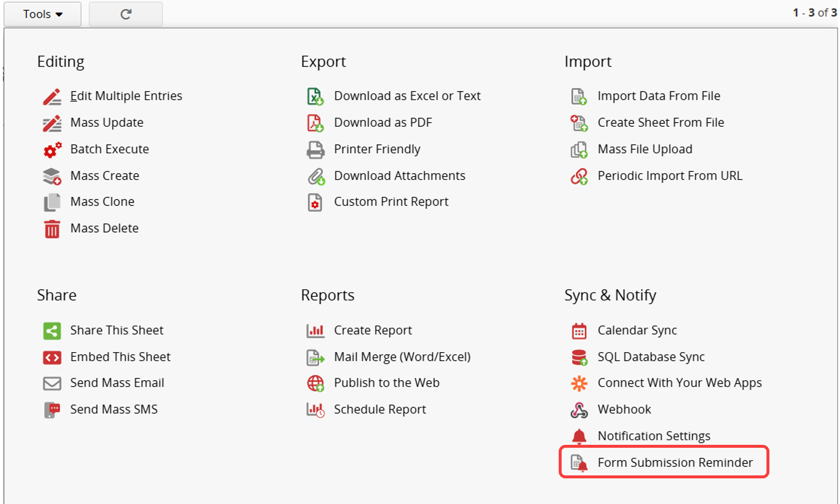Open the Tools dropdown menu

coord(42,14)
